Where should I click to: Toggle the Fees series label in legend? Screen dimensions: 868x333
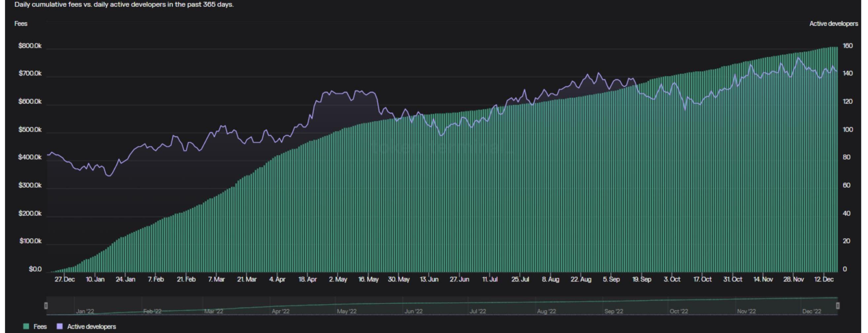point(40,326)
